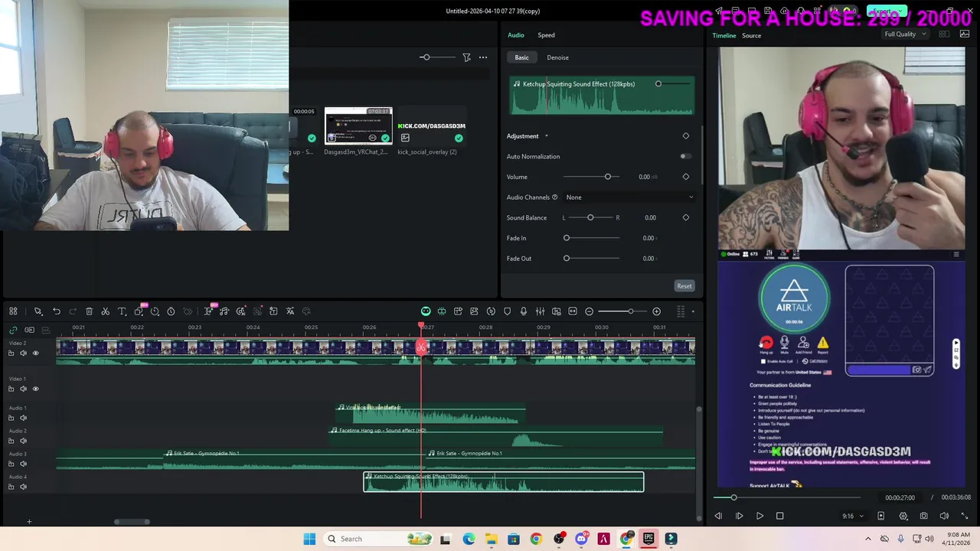Screen dimensions: 980x551
Task: Split the clip with the scissors tool
Action: coord(105,311)
